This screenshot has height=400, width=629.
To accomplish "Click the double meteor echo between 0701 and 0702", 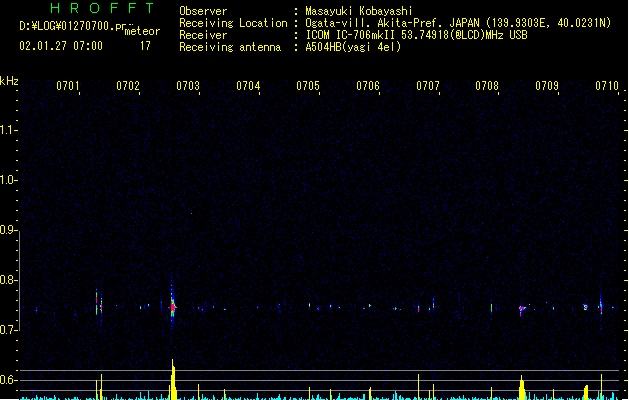I will [99, 306].
